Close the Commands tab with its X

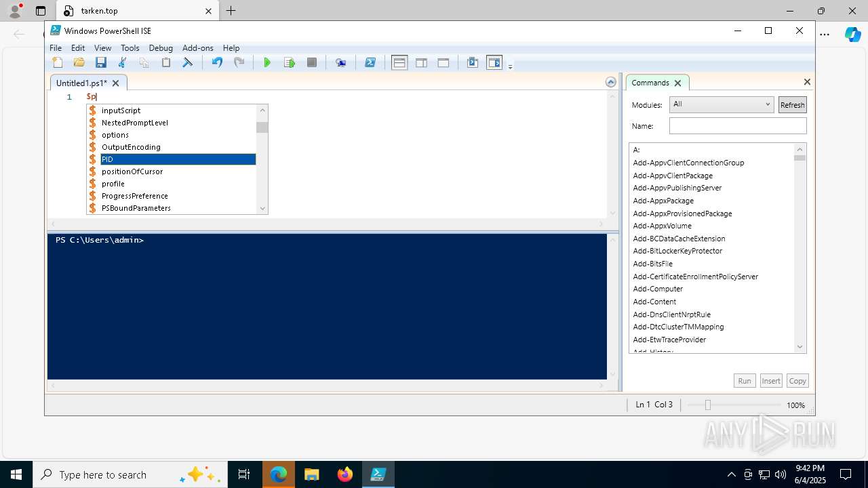677,83
